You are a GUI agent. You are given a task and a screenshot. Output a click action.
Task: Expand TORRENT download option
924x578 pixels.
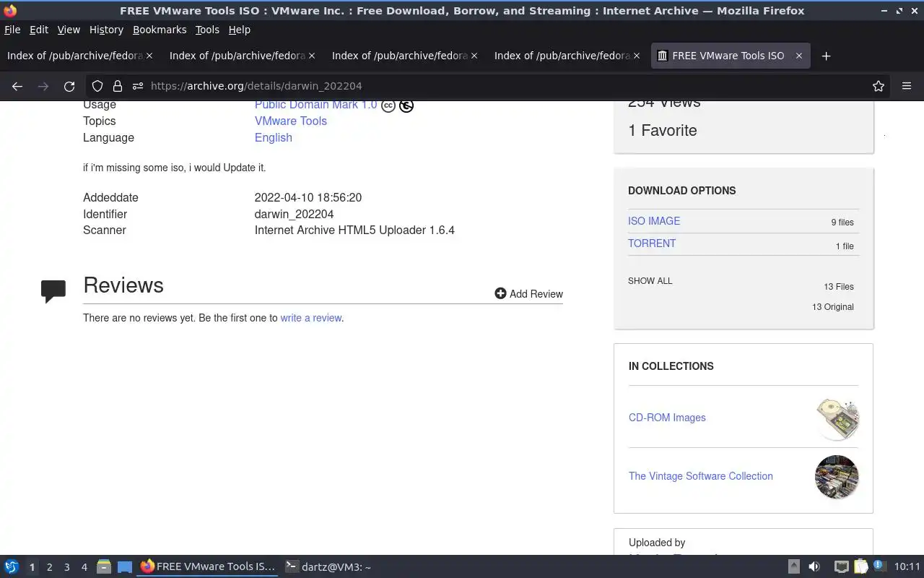point(652,243)
